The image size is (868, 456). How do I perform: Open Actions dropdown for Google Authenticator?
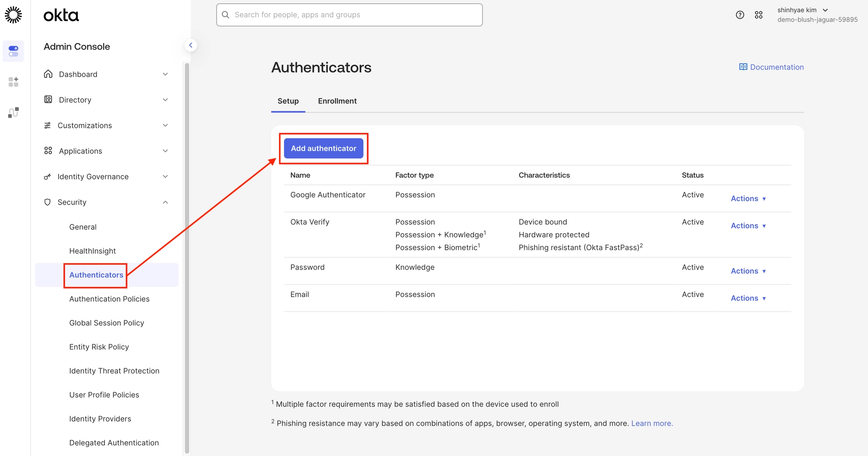(748, 199)
